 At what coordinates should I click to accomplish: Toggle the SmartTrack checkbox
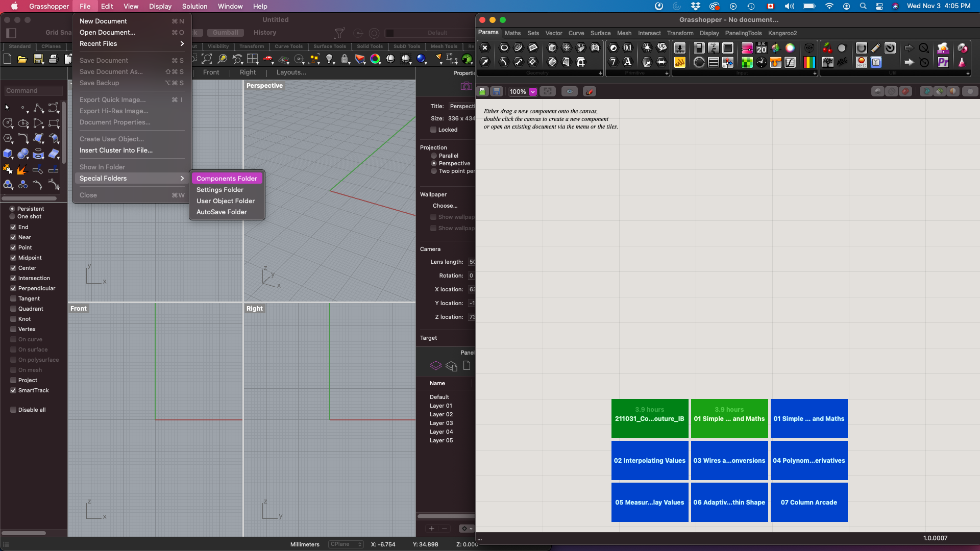click(13, 390)
